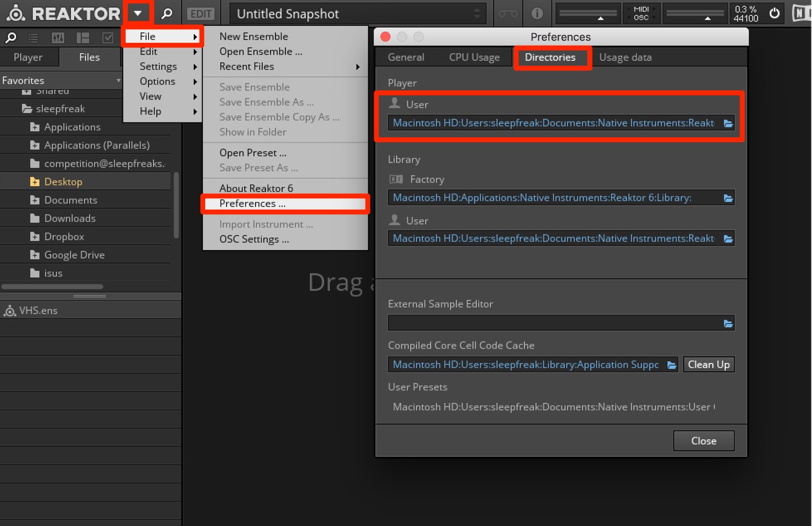Collapse the sleepfreak folder
The width and height of the screenshot is (812, 526).
[27, 109]
